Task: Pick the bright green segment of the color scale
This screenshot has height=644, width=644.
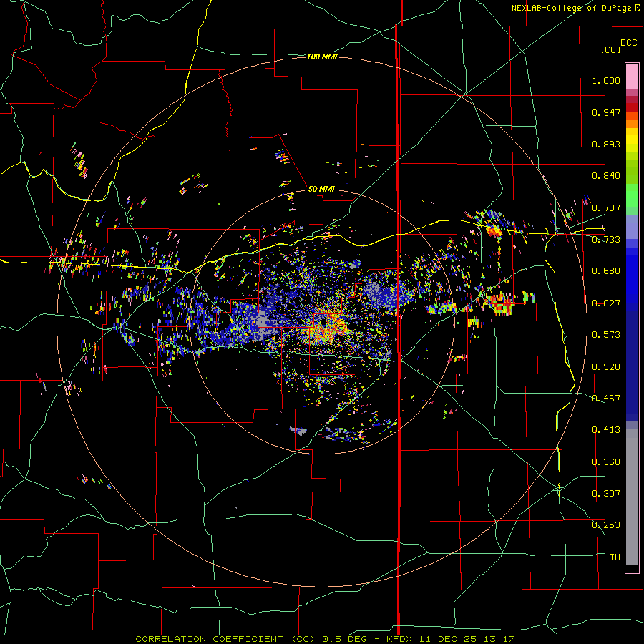Action: pyautogui.click(x=632, y=195)
